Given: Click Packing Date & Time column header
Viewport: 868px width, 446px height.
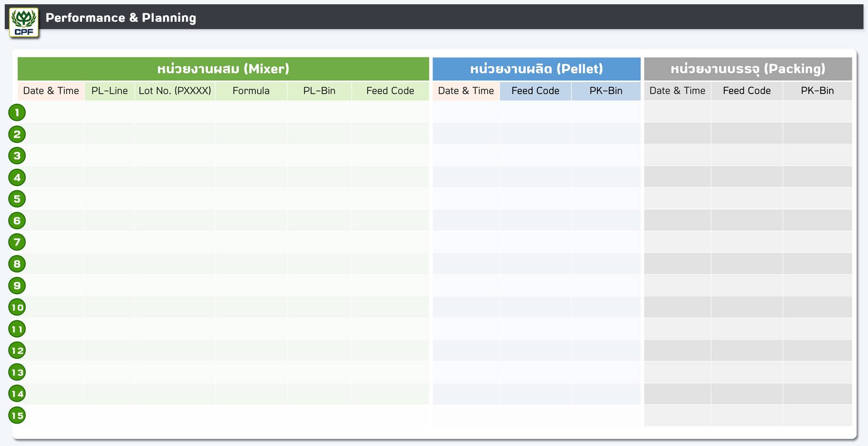Looking at the screenshot, I should click(x=677, y=91).
